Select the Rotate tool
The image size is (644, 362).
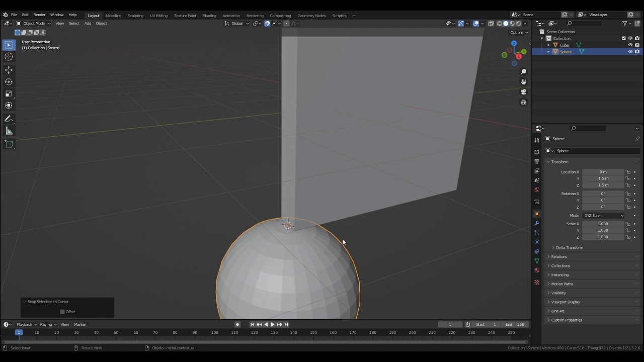click(x=9, y=81)
